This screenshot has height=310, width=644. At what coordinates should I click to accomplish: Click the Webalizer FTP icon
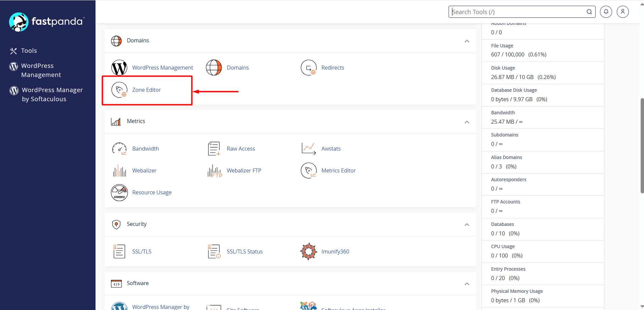[215, 171]
